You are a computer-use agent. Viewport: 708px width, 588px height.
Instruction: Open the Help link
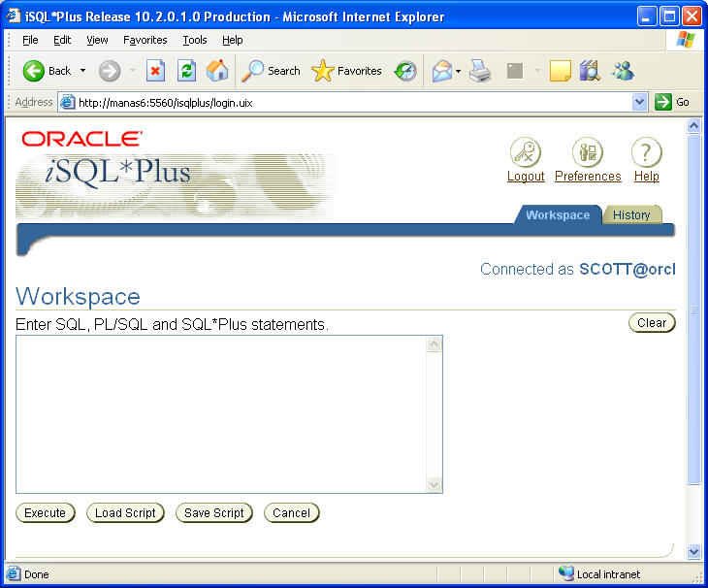coord(647,177)
